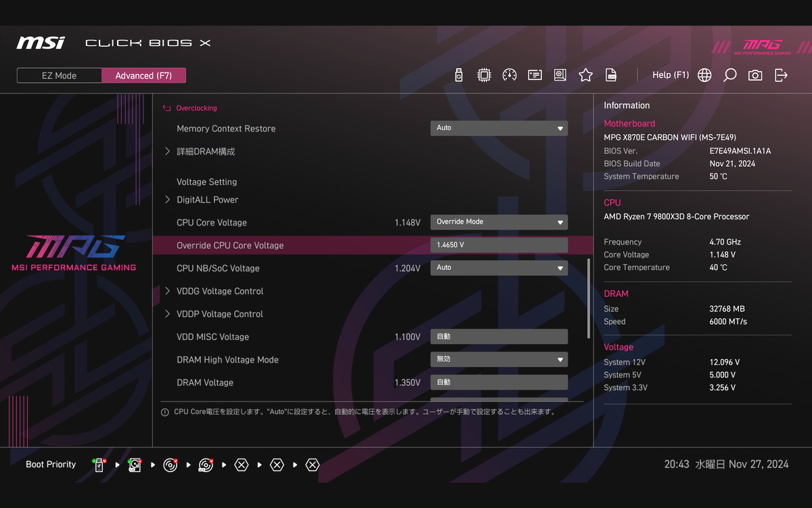Go back via Overclocking arrow icon

166,108
